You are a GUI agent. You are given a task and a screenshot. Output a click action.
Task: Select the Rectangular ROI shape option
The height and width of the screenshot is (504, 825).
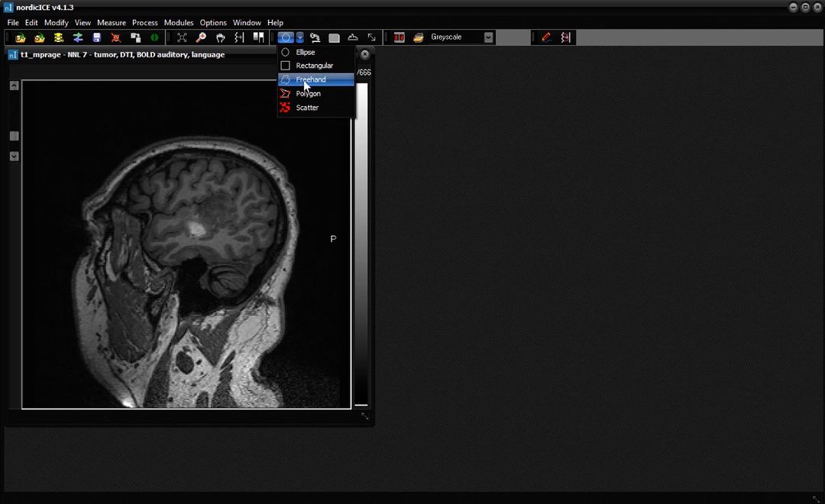[x=314, y=66]
